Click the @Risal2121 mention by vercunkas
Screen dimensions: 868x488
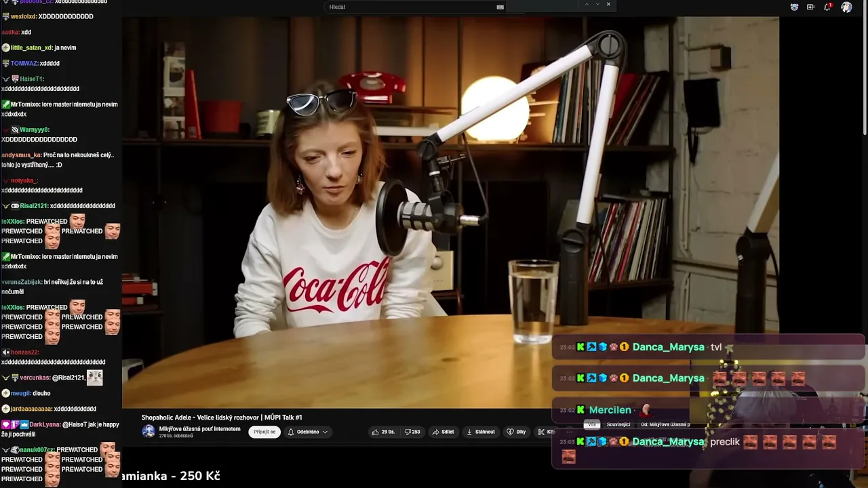68,378
